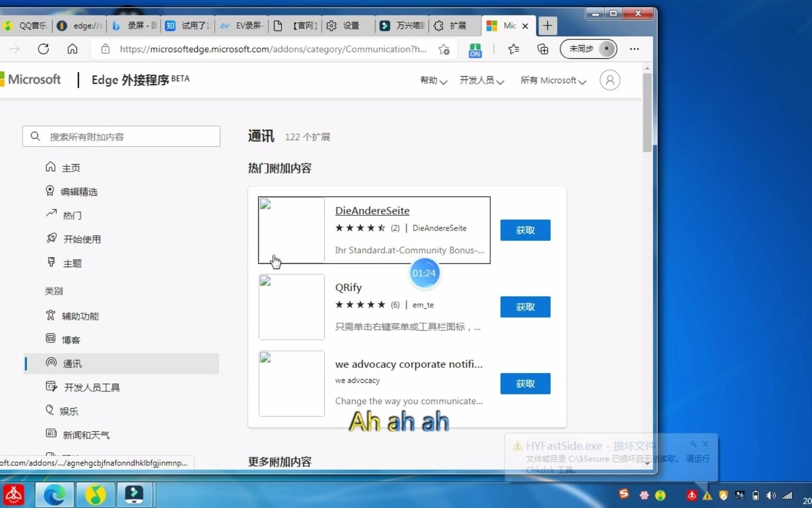Image resolution: width=812 pixels, height=508 pixels.
Task: Open we advocacy corporate notifi... title
Action: point(408,364)
